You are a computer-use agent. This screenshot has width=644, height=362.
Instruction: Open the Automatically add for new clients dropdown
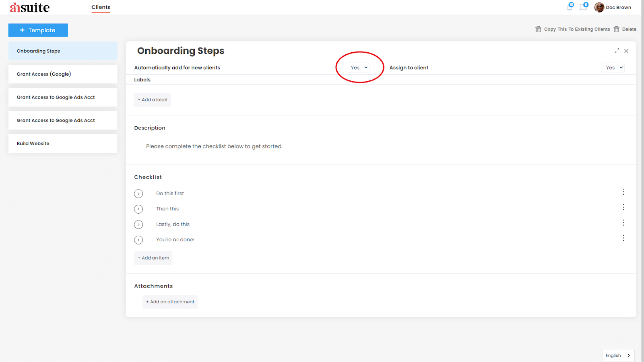pyautogui.click(x=357, y=67)
